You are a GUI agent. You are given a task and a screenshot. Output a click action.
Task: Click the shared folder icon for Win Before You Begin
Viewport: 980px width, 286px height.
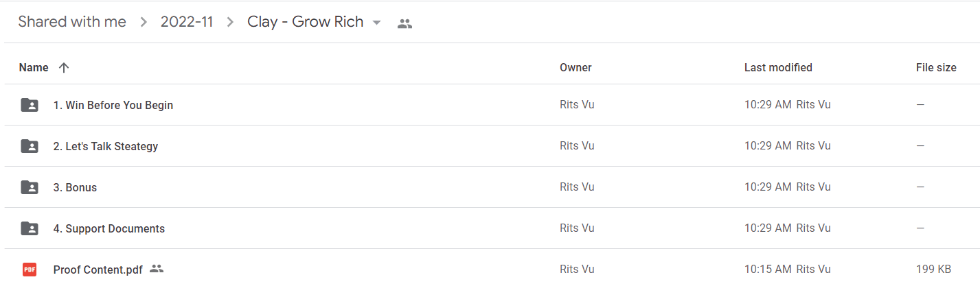click(30, 105)
